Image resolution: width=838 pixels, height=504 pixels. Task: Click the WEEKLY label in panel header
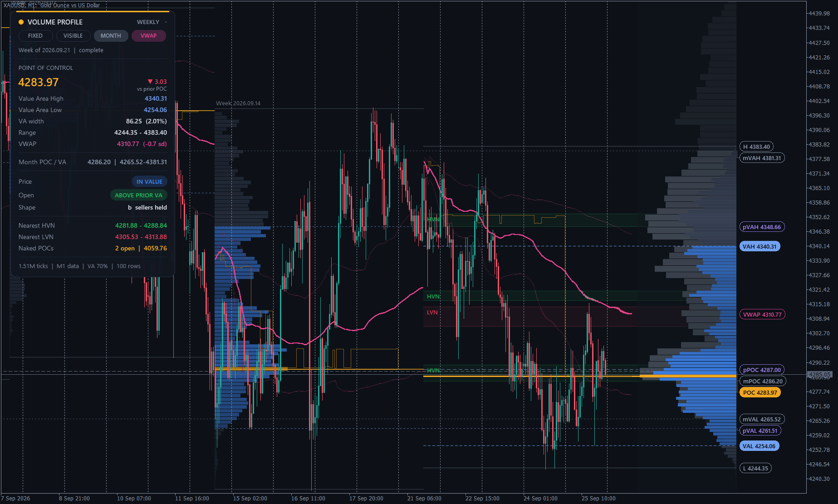(148, 22)
